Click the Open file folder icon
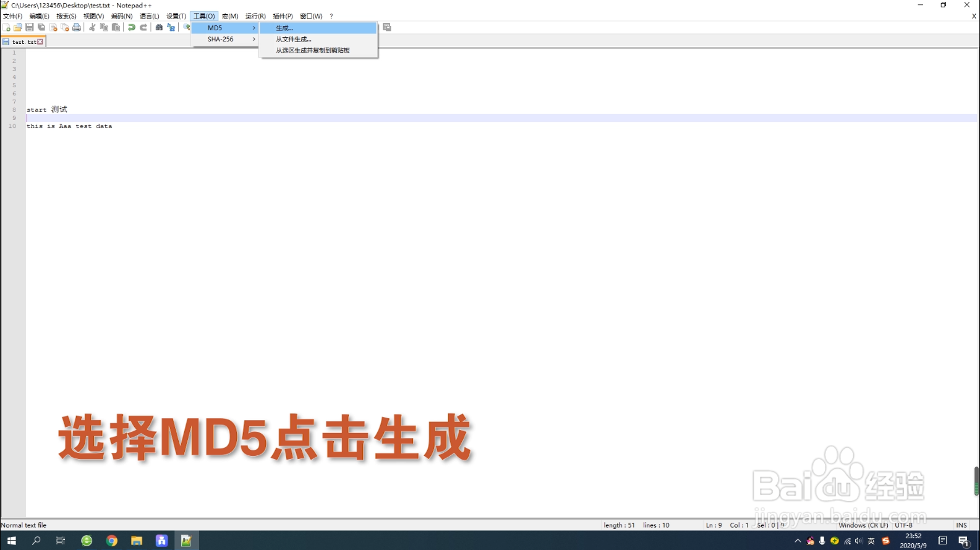Screen dimensions: 980x550 point(18,27)
